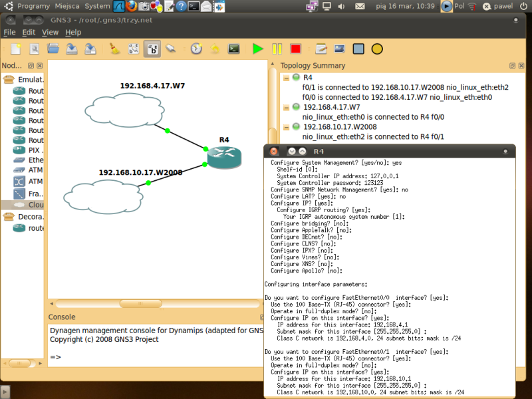Launch Wireshark from the top panel
Image resolution: width=532 pixels, height=399 pixels.
pyautogui.click(x=119, y=6)
